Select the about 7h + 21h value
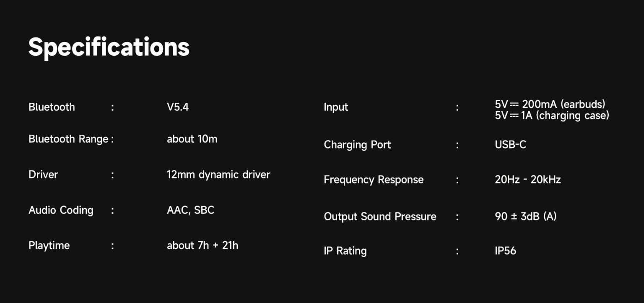 pos(203,246)
